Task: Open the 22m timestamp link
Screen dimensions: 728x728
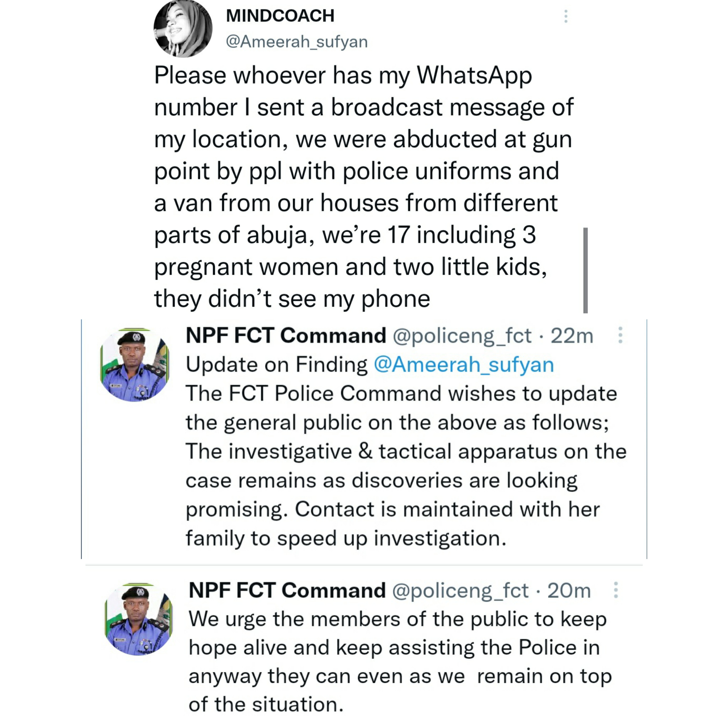Action: pos(572,335)
